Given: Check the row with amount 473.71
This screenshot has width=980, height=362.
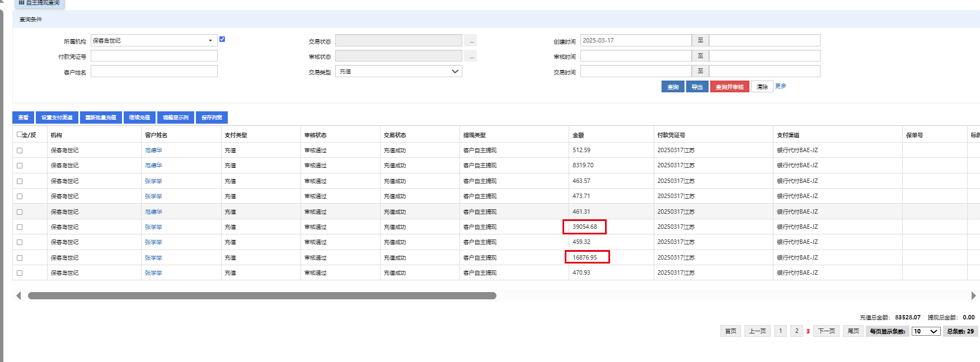Looking at the screenshot, I should 20,196.
